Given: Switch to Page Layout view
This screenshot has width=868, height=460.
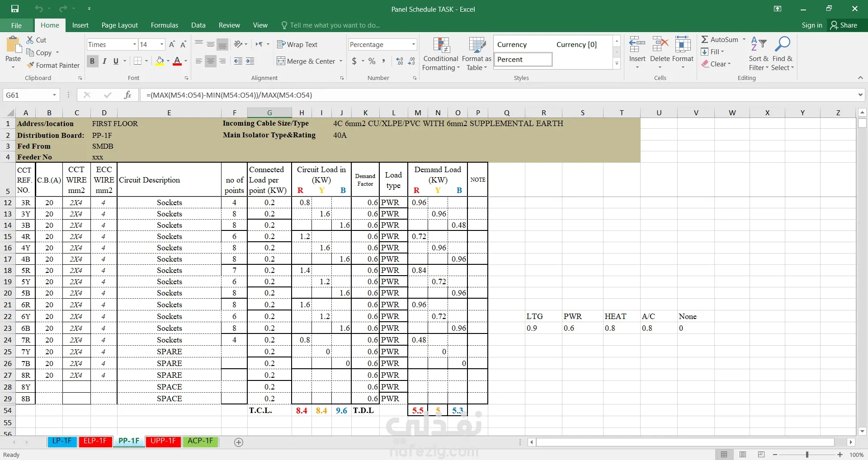Looking at the screenshot, I should [743, 455].
